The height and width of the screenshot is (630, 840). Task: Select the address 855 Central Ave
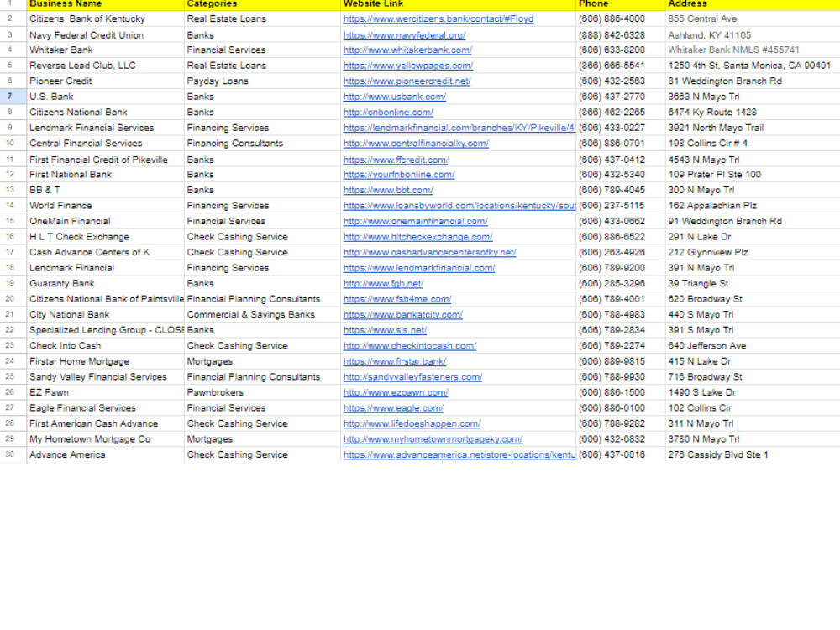[753, 18]
